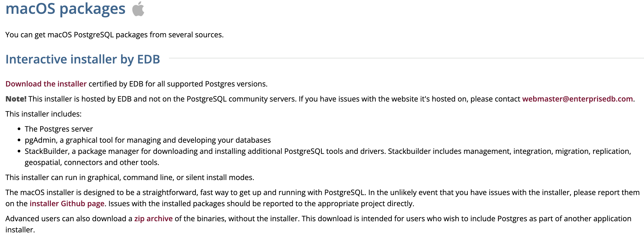Open the 'Download the installer' link
The height and width of the screenshot is (236, 644).
tap(46, 84)
